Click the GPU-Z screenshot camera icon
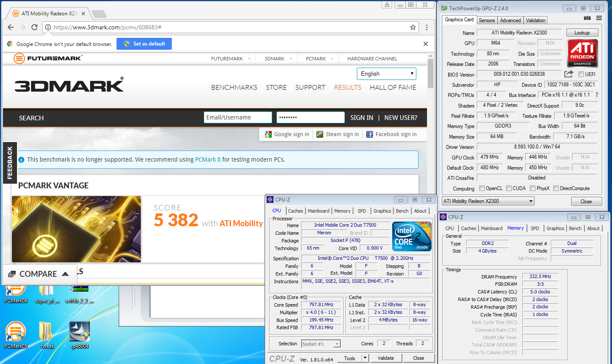The image size is (612, 364). [x=587, y=18]
